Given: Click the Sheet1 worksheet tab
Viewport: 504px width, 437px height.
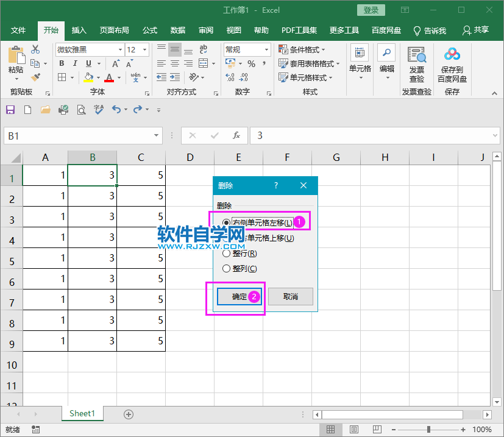Looking at the screenshot, I should click(82, 413).
